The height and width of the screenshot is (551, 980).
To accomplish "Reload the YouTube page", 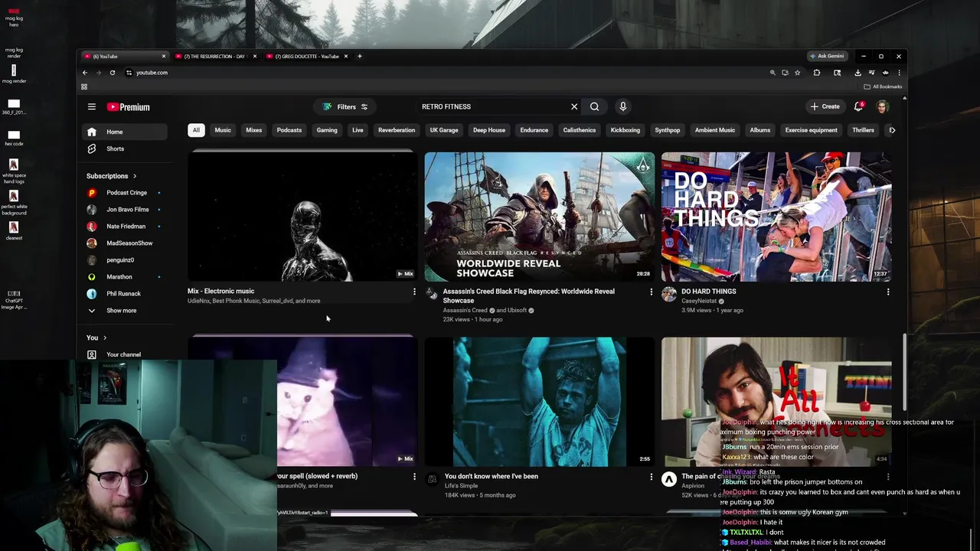I will pos(112,73).
